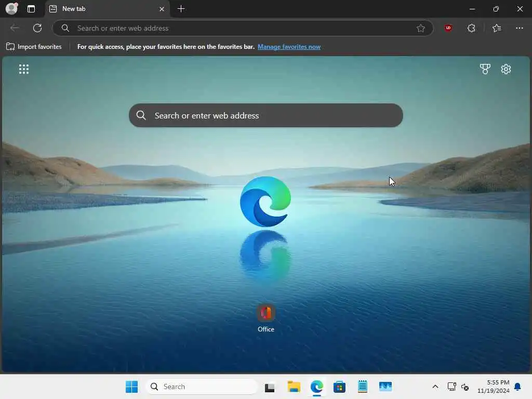Open the Office quick link
Viewport: 532px width, 399px height.
coord(265,318)
